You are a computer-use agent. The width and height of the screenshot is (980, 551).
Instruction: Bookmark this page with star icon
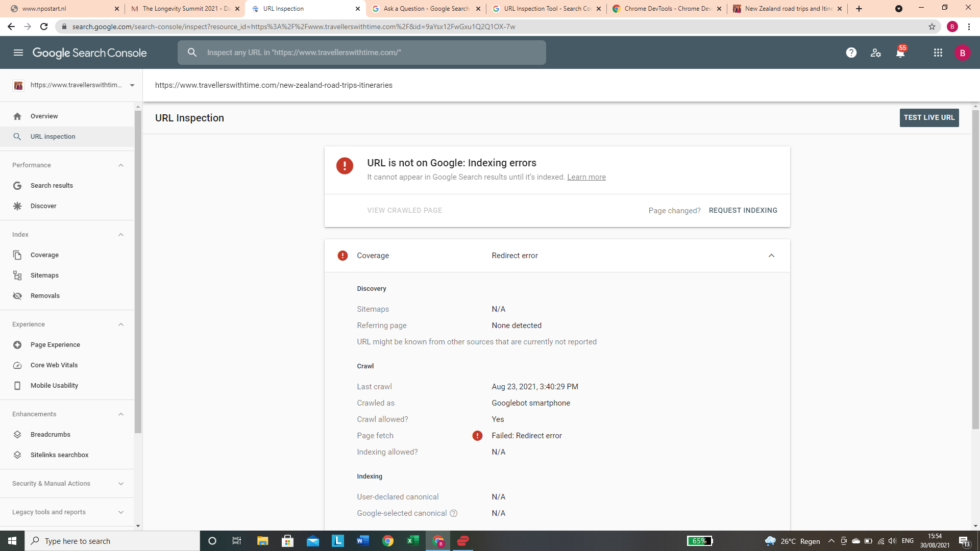932,27
